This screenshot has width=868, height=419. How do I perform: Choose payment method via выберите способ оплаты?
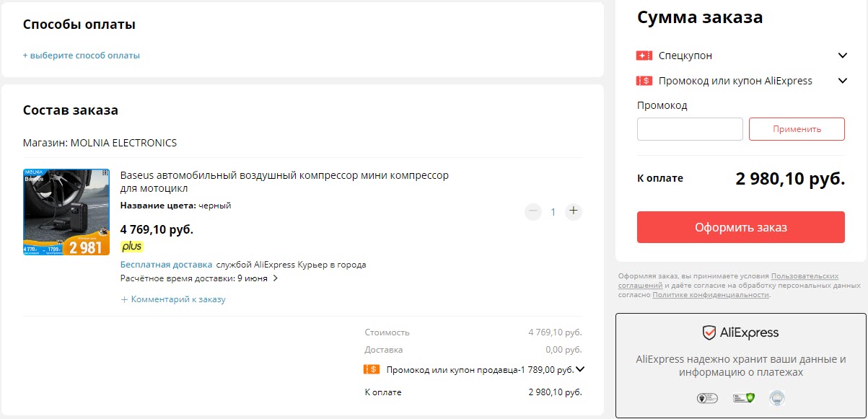coord(82,56)
